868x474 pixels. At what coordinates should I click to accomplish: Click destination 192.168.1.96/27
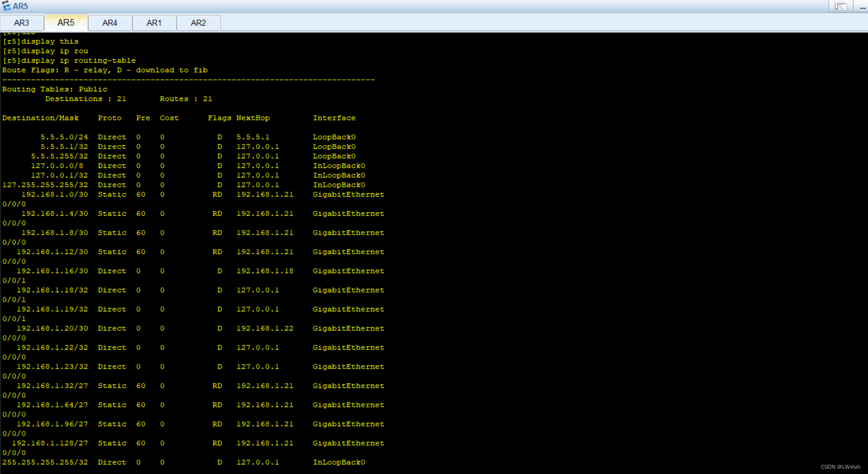pos(53,424)
